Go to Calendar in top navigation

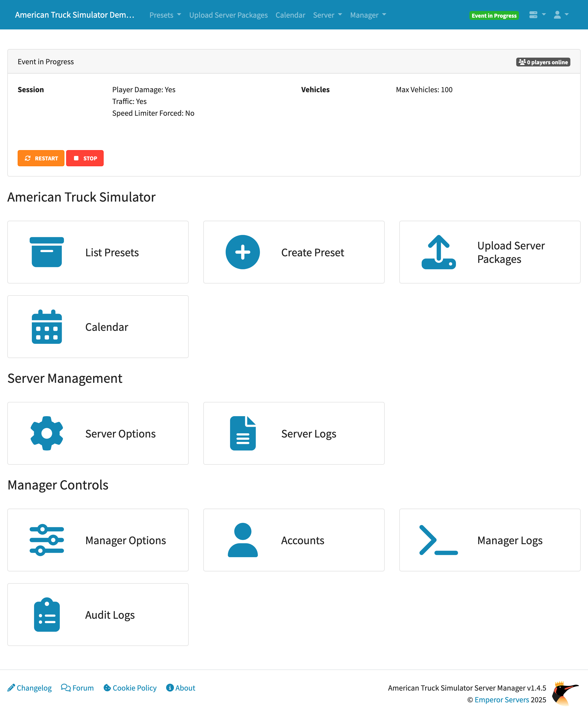(x=290, y=15)
